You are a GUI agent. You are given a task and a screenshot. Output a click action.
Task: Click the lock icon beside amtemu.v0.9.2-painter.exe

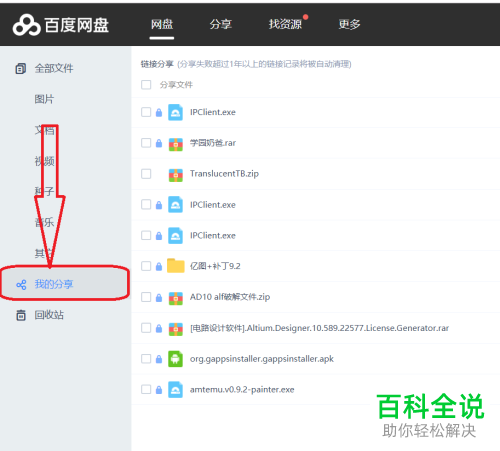(159, 390)
